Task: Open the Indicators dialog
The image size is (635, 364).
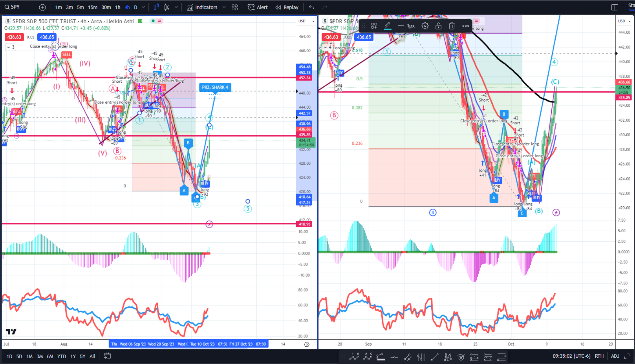Action: 202,7
